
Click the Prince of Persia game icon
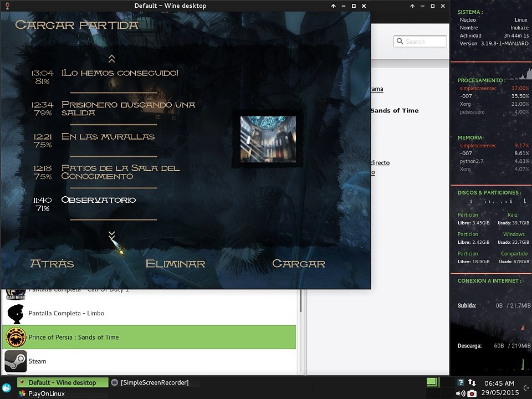point(16,337)
